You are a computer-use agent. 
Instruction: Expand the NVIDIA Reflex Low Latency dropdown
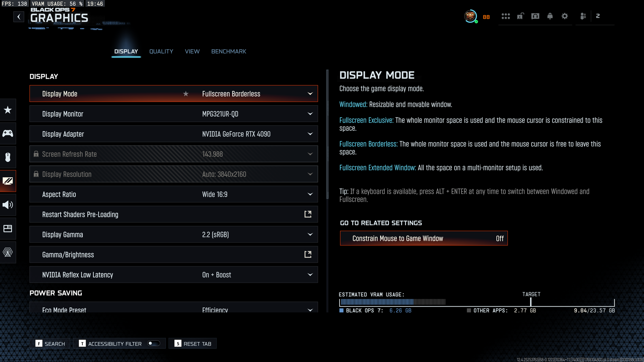[310, 275]
